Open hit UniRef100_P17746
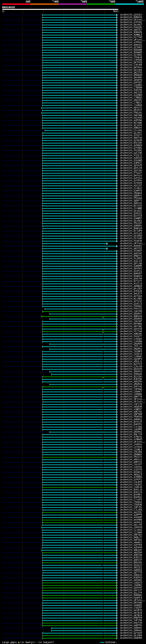146x644 pixels. pyautogui.click(x=131, y=331)
